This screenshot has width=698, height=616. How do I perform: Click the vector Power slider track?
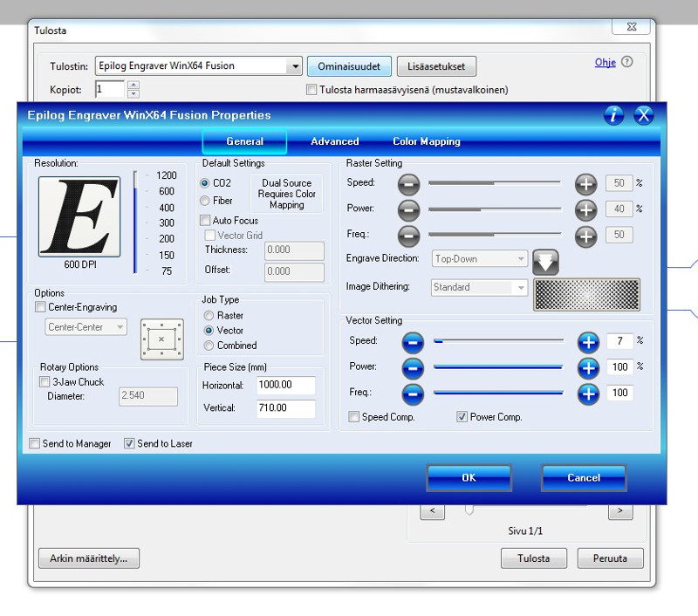[x=498, y=367]
